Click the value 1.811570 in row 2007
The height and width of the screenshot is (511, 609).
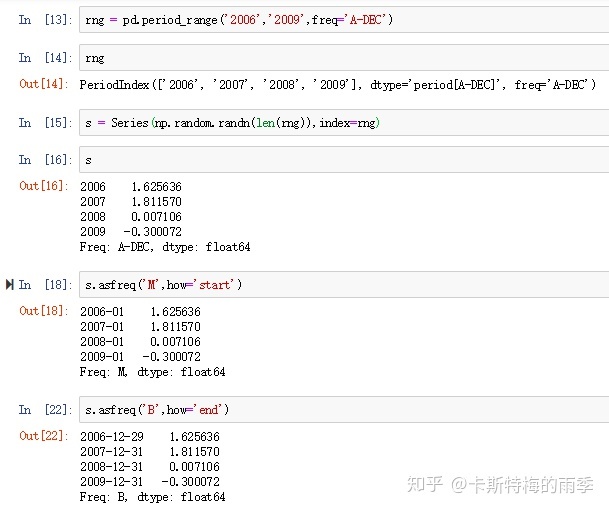(157, 202)
